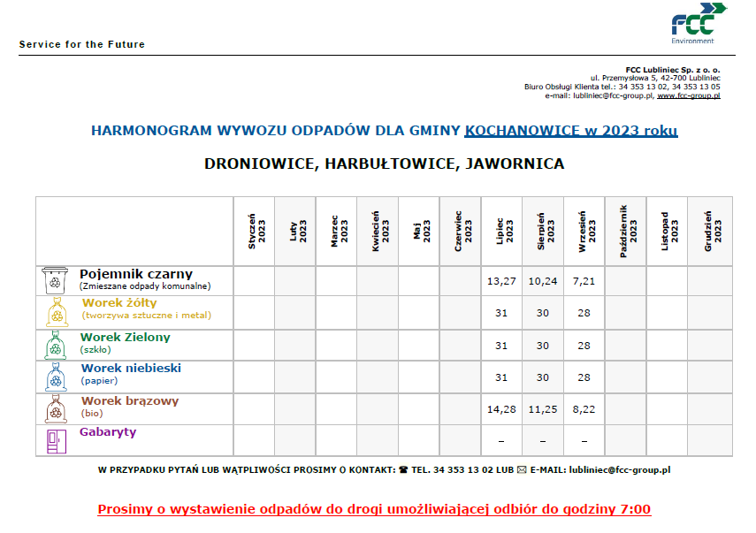Click the 8,22 cell for Worek brązowy

pos(584,409)
